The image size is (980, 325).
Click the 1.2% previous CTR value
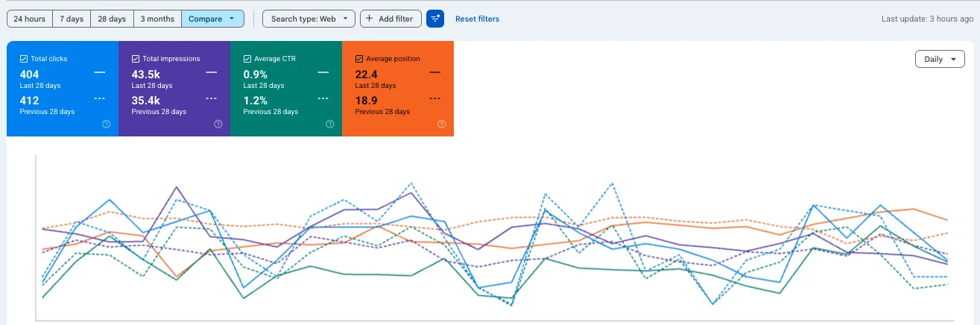pyautogui.click(x=256, y=100)
